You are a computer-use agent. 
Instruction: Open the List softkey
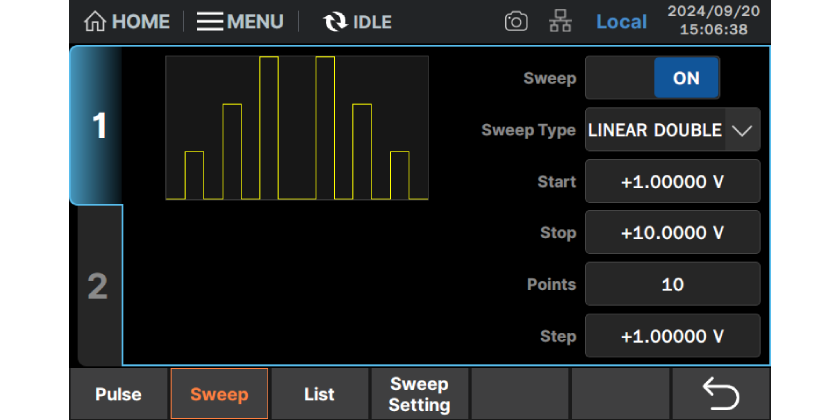(x=319, y=394)
